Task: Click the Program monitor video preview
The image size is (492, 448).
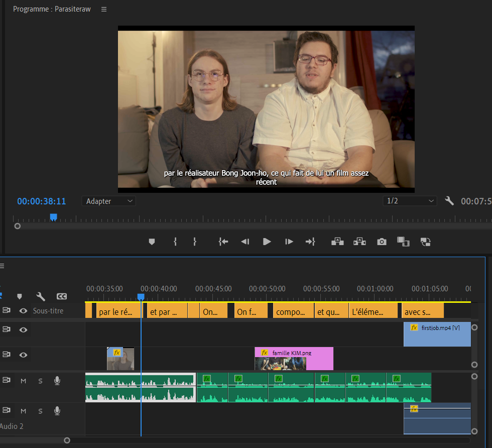Action: (x=266, y=109)
